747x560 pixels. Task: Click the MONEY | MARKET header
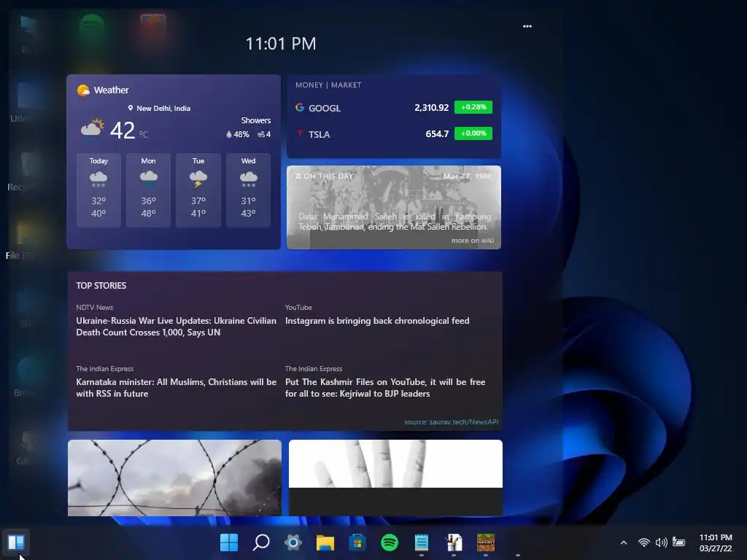pyautogui.click(x=328, y=85)
